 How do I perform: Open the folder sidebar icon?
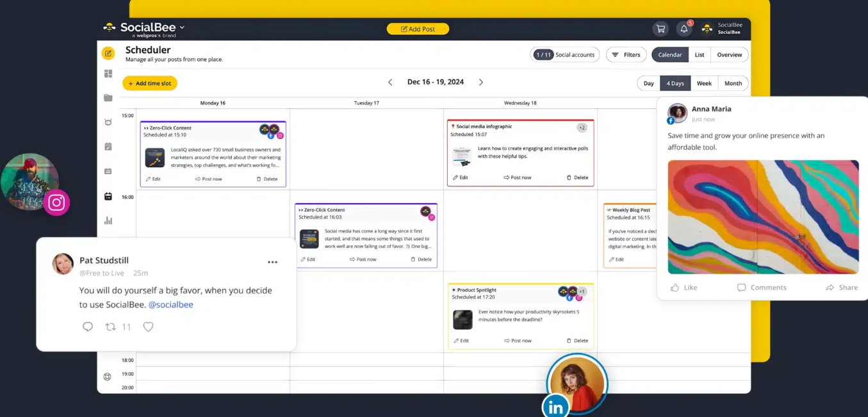pos(108,98)
